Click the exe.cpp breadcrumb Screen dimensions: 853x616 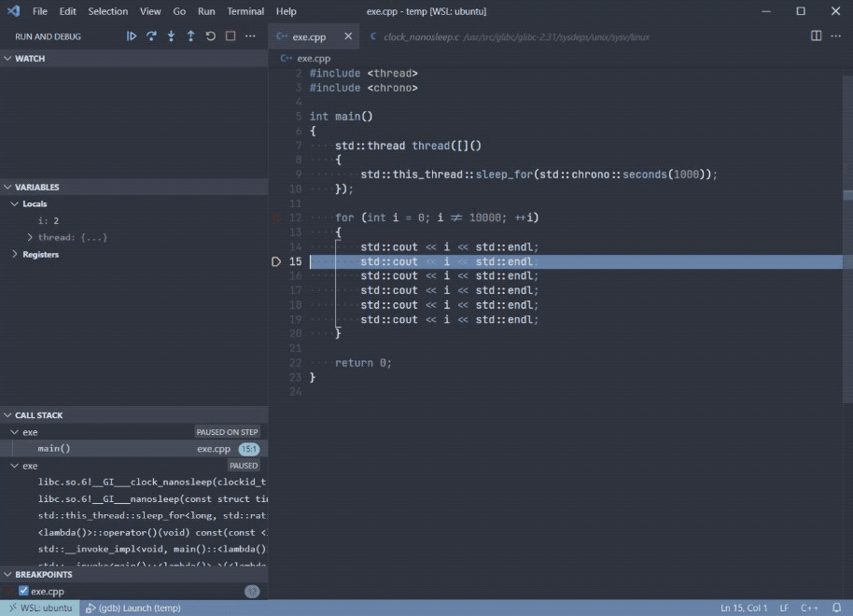pos(314,58)
